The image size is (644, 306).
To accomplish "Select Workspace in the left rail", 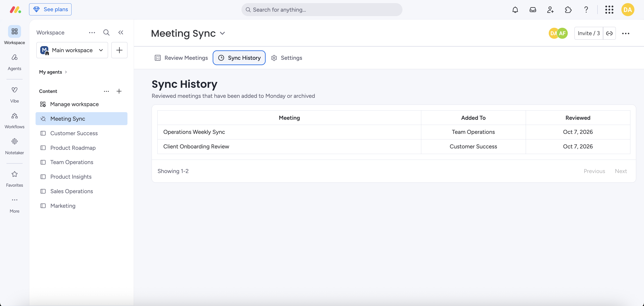I will (15, 35).
